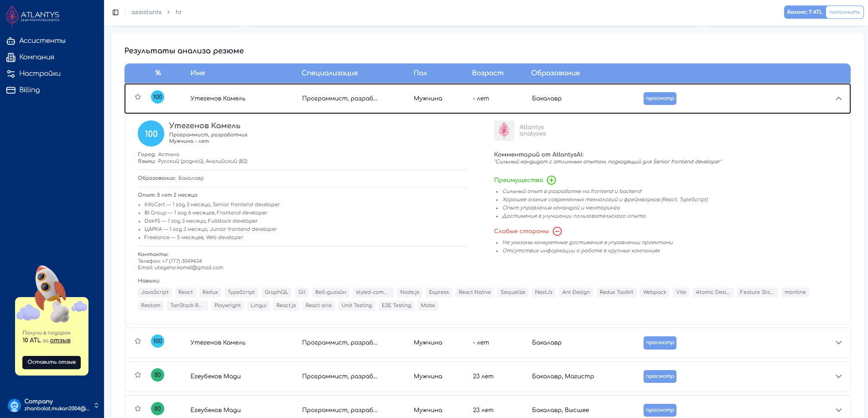Open Компания from the sidebar
868x418 pixels.
tap(36, 57)
